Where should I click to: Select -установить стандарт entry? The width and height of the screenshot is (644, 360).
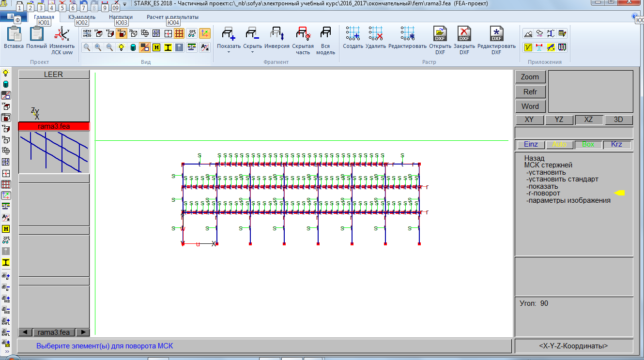pyautogui.click(x=562, y=179)
